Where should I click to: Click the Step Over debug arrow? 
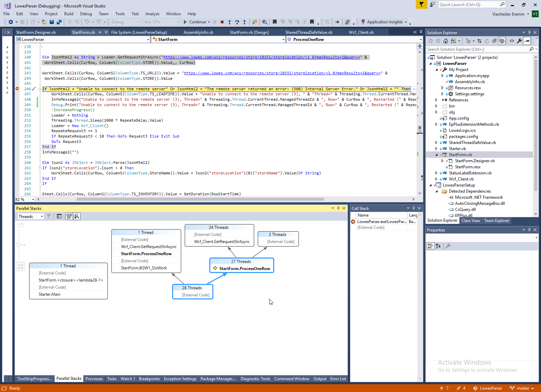237,22
